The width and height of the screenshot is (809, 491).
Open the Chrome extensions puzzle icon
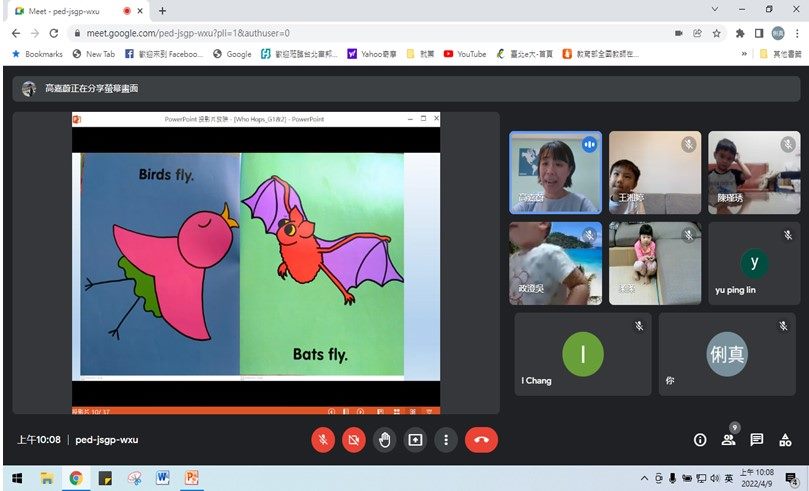740,32
